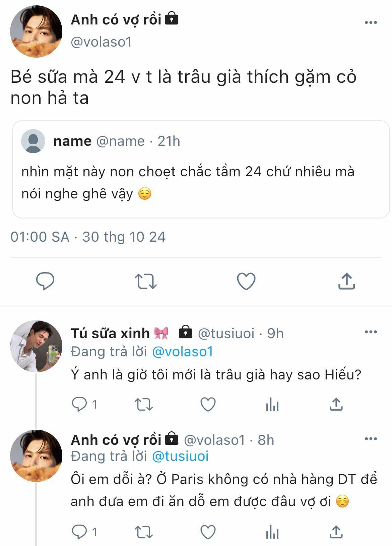
Task: Open more options on volaso1's 8h reply
Action: coord(371,439)
